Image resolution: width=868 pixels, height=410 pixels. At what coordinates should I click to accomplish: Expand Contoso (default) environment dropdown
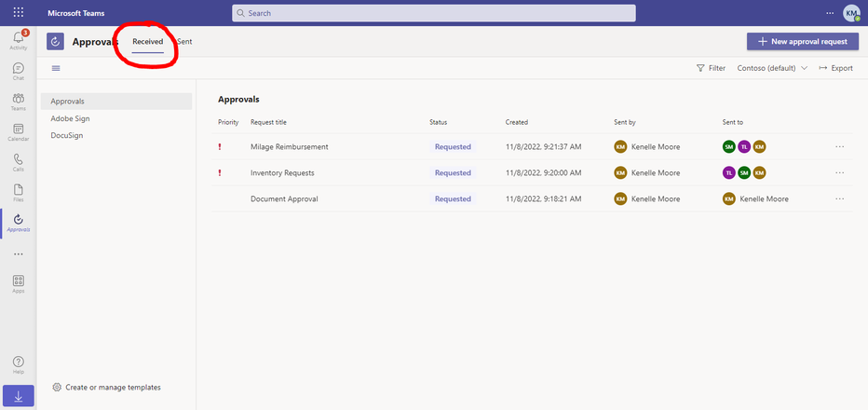pyautogui.click(x=772, y=68)
